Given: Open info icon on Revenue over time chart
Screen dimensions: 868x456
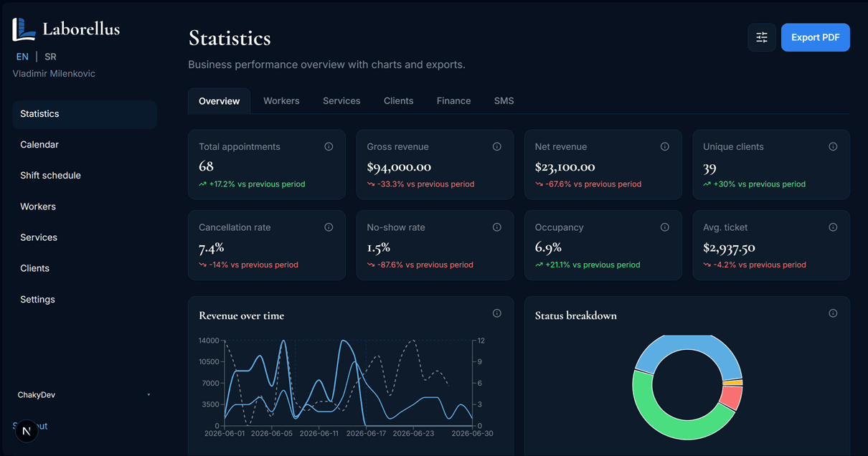Looking at the screenshot, I should [x=496, y=313].
